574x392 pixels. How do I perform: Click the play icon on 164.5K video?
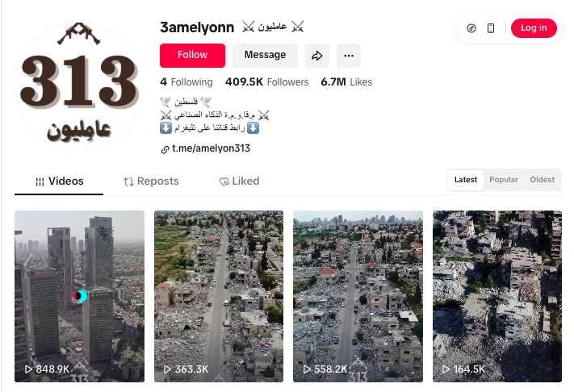click(x=446, y=369)
